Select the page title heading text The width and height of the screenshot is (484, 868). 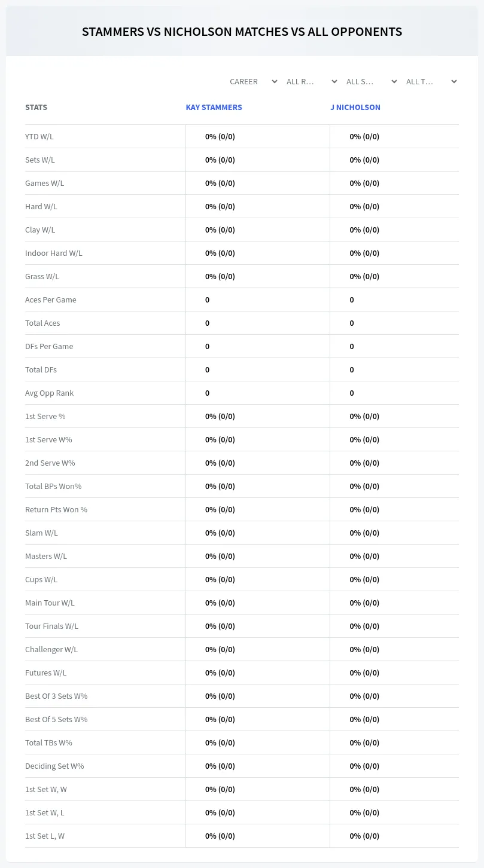coord(242,32)
